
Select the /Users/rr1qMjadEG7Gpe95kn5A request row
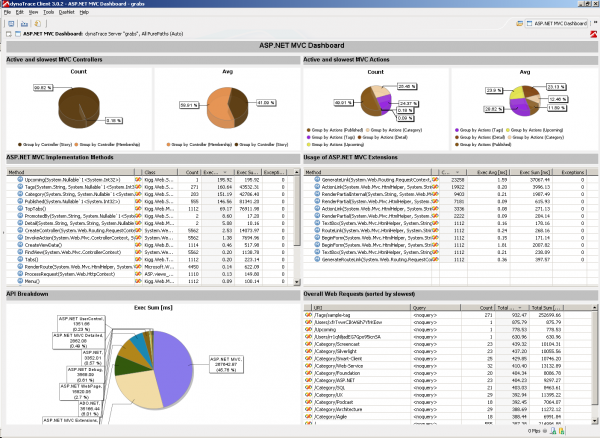click(x=448, y=337)
